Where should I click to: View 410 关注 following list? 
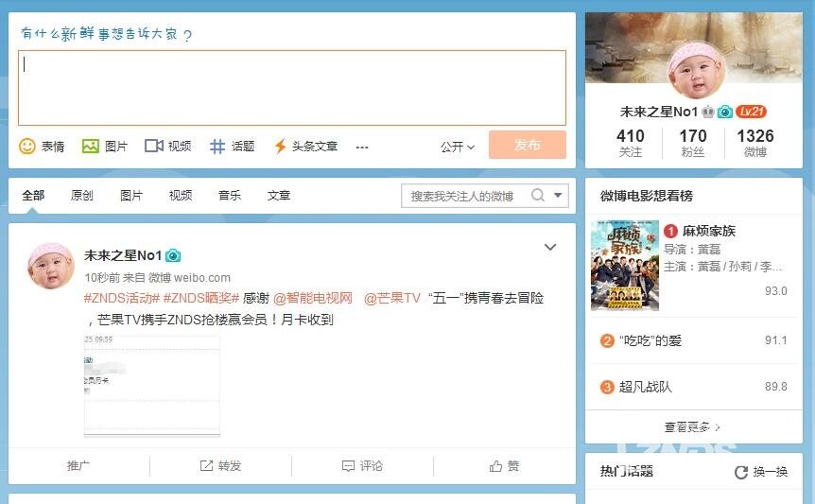pos(631,143)
